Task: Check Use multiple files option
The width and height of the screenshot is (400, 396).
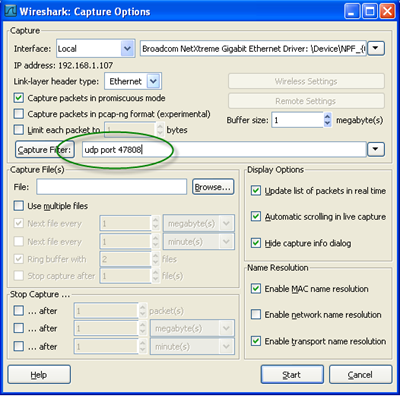Action: pyautogui.click(x=19, y=206)
